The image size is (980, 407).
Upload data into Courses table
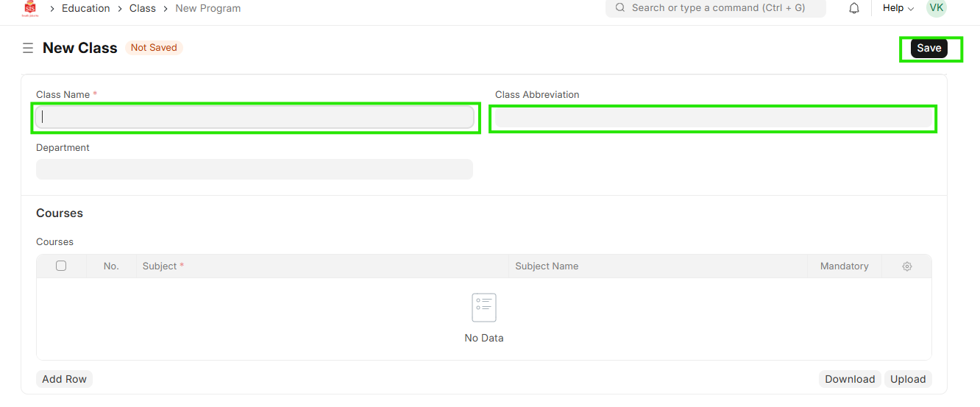click(908, 379)
